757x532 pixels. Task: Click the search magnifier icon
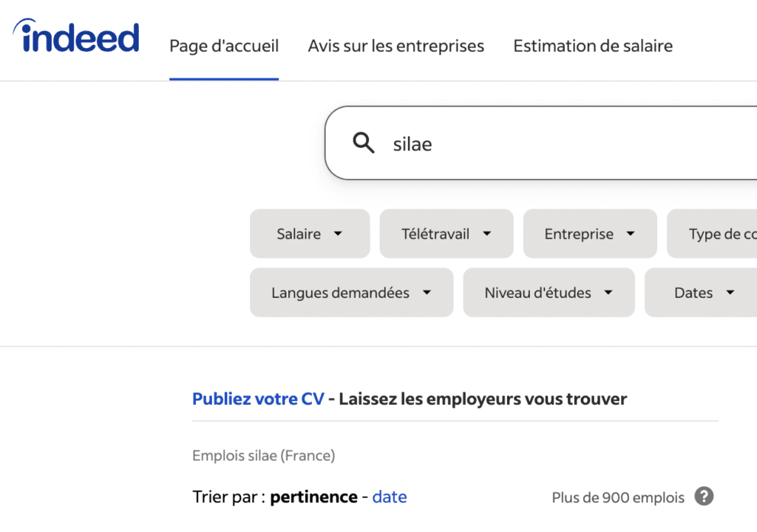pyautogui.click(x=363, y=142)
